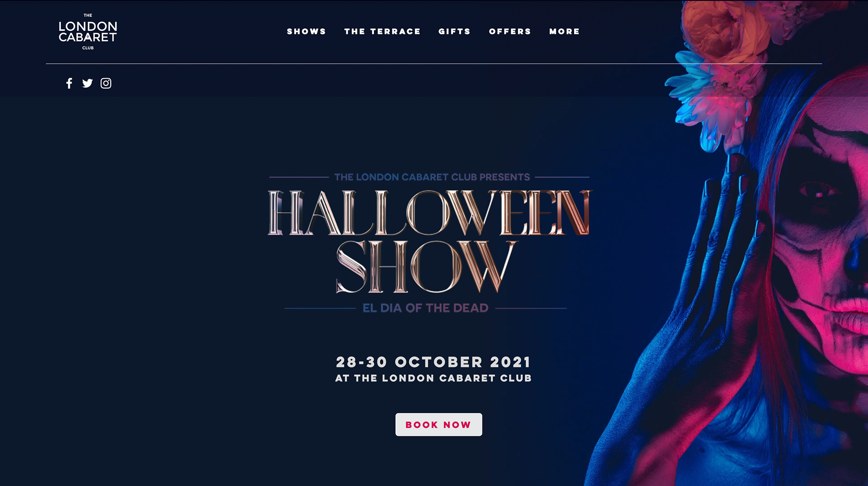
Task: Open the Shows menu item
Action: pos(307,32)
